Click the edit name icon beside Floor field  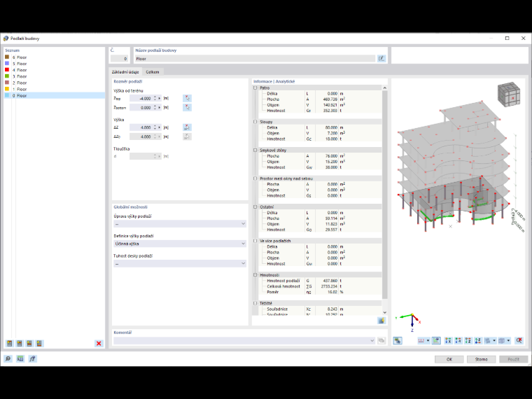[x=381, y=59]
